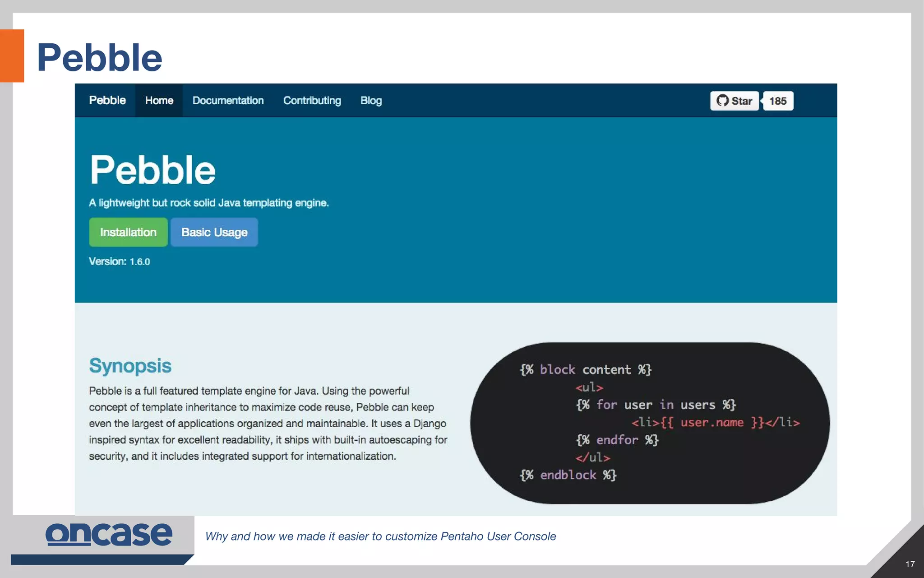
Task: Click the italic footer caption about Pentaho
Action: [x=380, y=536]
